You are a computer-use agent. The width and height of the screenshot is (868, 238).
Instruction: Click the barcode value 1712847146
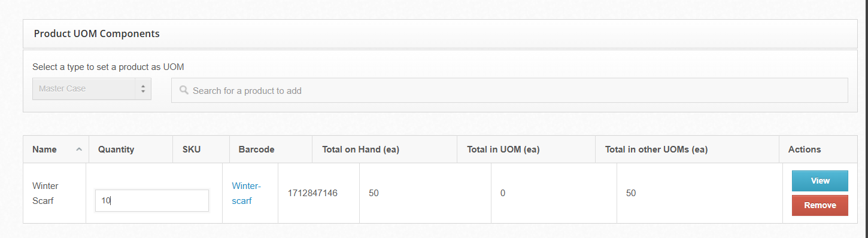pyautogui.click(x=312, y=193)
